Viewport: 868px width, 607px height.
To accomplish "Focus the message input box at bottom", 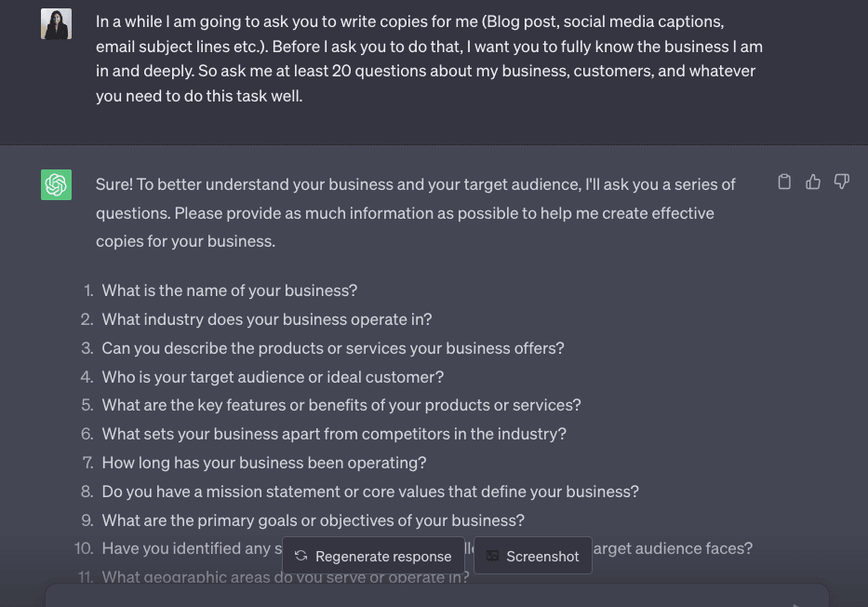I will pyautogui.click(x=419, y=596).
